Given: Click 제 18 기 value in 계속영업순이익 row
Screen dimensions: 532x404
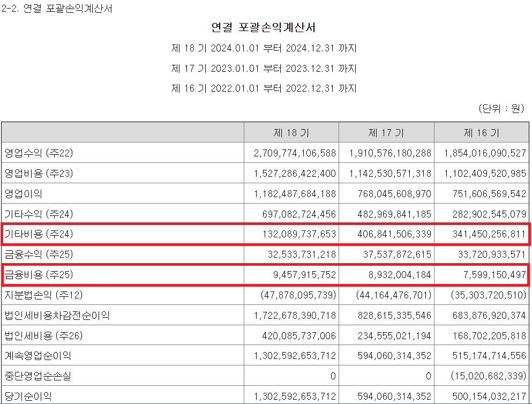Looking at the screenshot, I should click(x=295, y=355).
